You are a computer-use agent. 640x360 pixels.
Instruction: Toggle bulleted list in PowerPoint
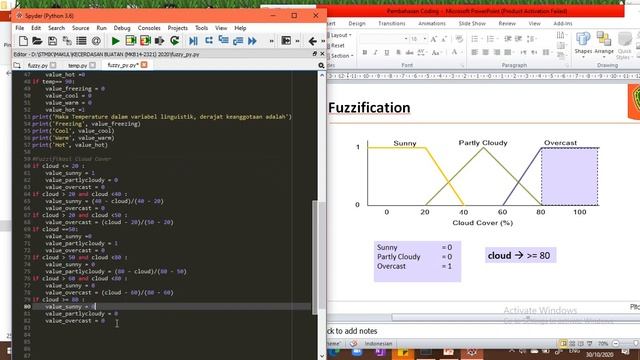(475, 39)
